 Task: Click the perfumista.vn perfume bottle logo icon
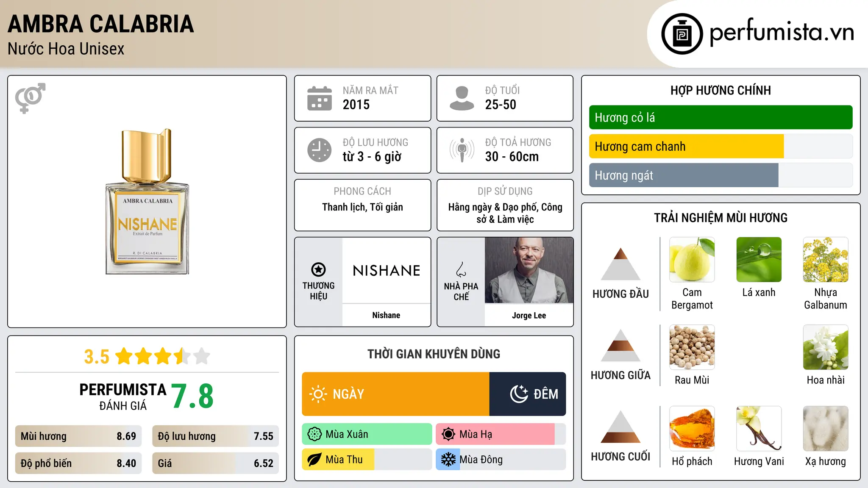point(682,34)
